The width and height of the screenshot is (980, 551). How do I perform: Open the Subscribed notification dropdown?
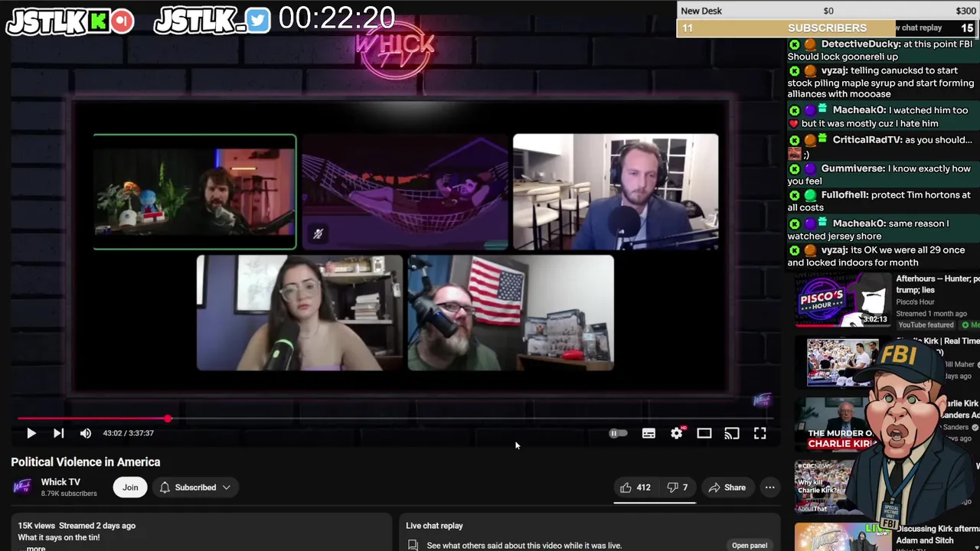pos(195,487)
